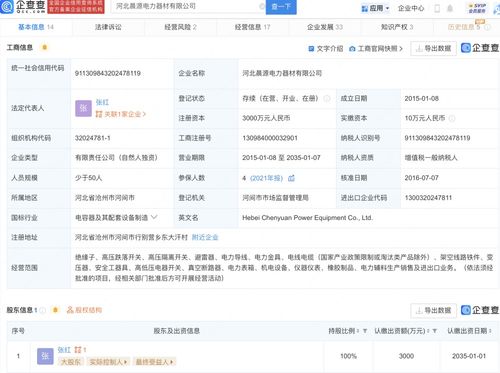Open 文字介绍 view

[x=326, y=49]
